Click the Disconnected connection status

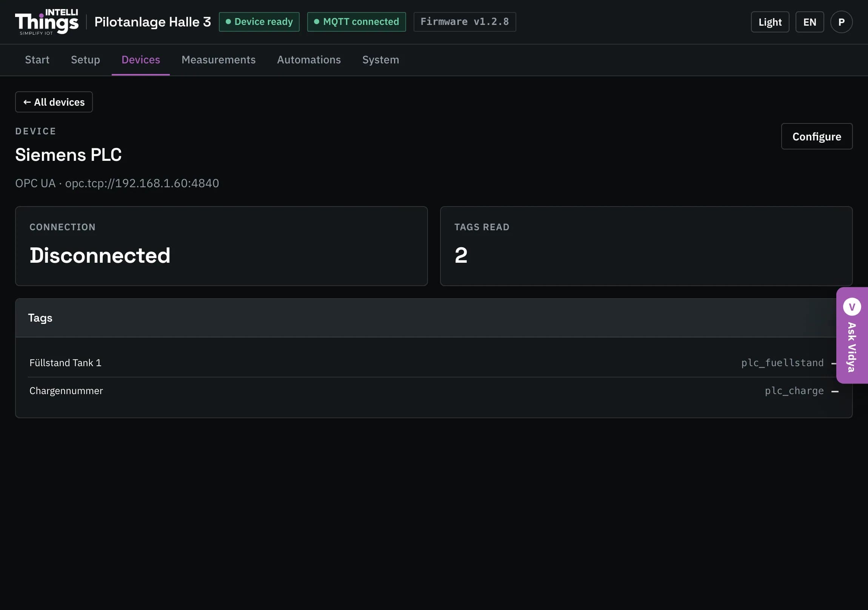[100, 255]
